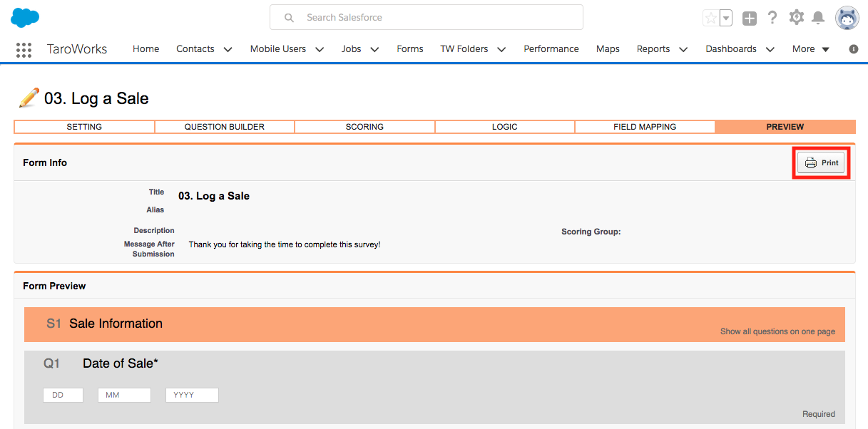Click Show all questions on one page
The height and width of the screenshot is (429, 868).
pos(777,331)
